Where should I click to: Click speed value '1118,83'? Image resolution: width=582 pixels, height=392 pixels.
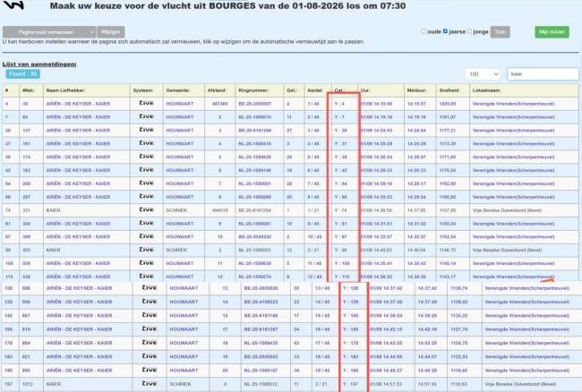coord(459,384)
